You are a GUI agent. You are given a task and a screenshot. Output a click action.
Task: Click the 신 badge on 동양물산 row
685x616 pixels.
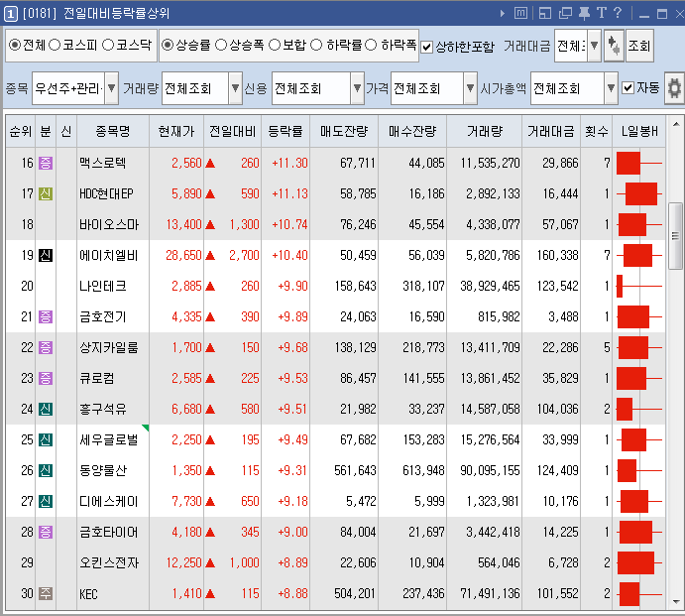pyautogui.click(x=46, y=471)
